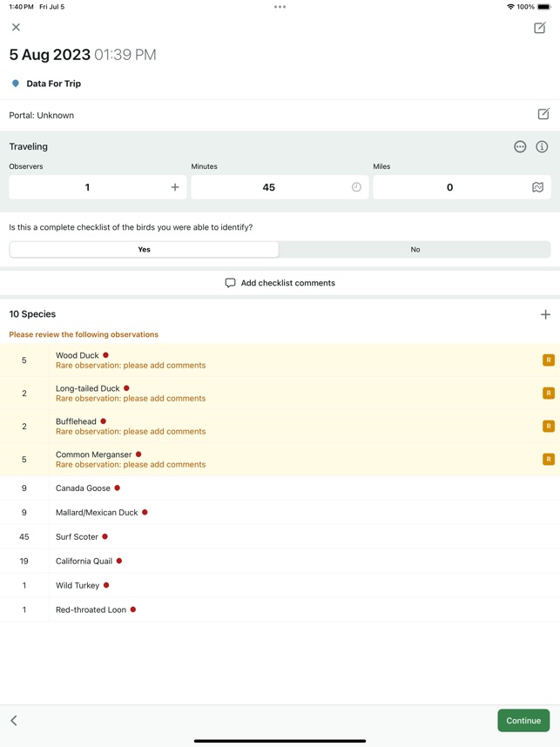Tap the Common Merganser rare badge
This screenshot has width=560, height=747.
click(x=548, y=459)
